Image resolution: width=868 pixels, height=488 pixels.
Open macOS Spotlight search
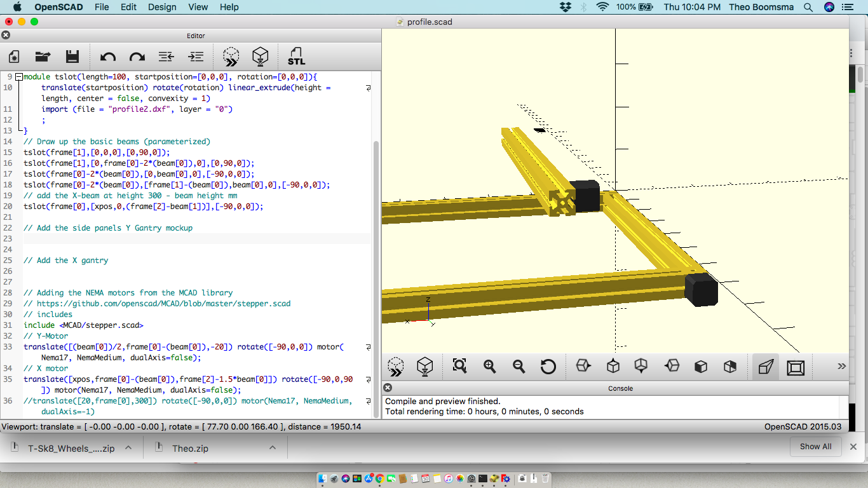[x=808, y=7]
